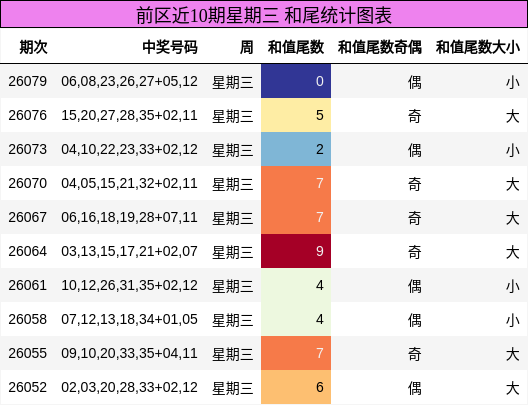Image resolution: width=528 pixels, height=405 pixels.
Task: Click winning numbers 07,12,13,18,34+01,05
Action: click(129, 319)
